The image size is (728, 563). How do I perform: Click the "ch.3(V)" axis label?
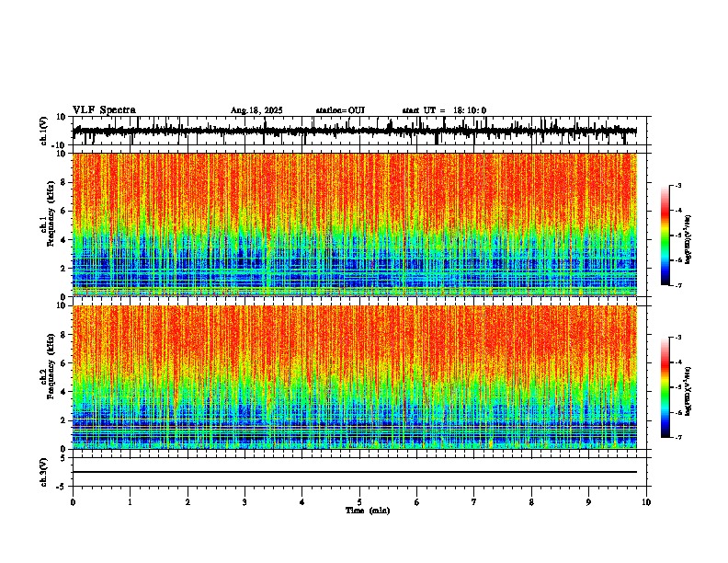point(44,472)
